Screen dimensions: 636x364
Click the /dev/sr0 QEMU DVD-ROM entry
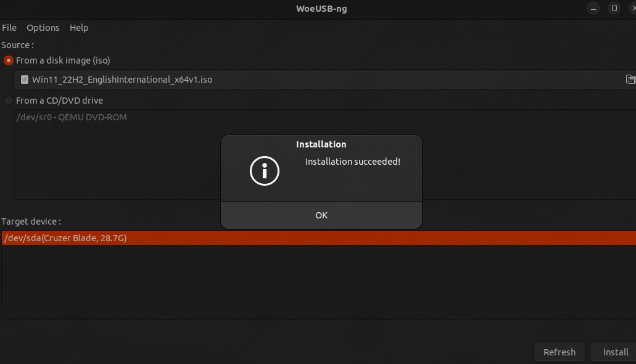pos(71,117)
